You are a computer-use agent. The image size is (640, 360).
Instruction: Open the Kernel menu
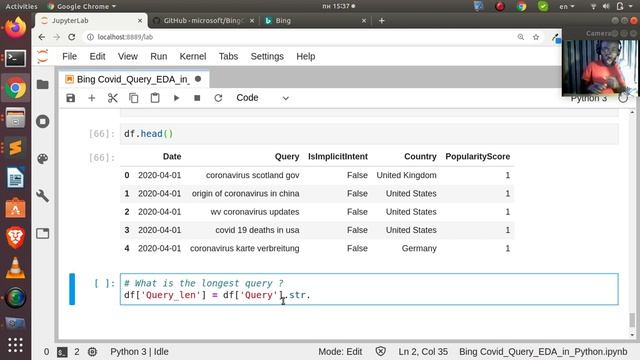click(x=193, y=56)
